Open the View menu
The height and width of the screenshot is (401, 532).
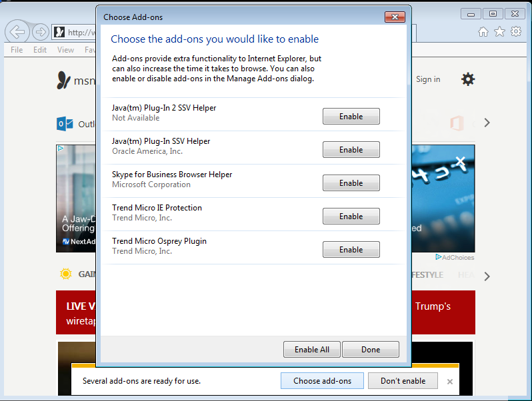(x=65, y=50)
